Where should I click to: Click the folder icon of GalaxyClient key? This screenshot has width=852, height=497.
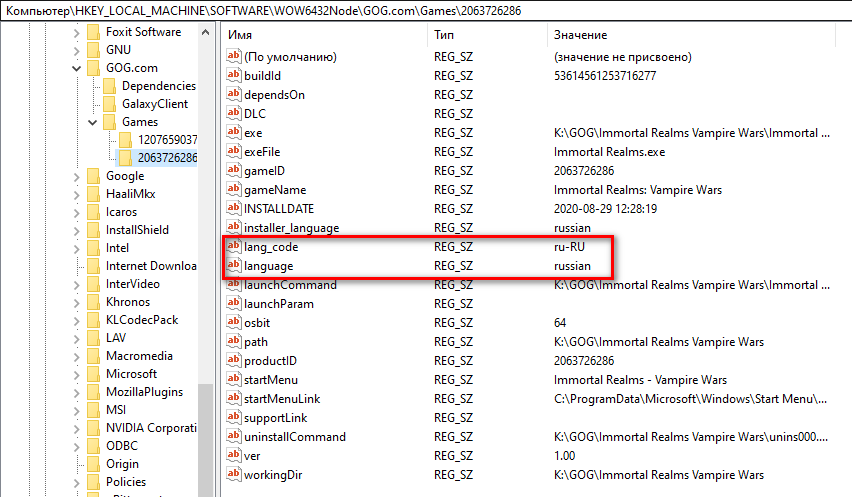point(109,104)
